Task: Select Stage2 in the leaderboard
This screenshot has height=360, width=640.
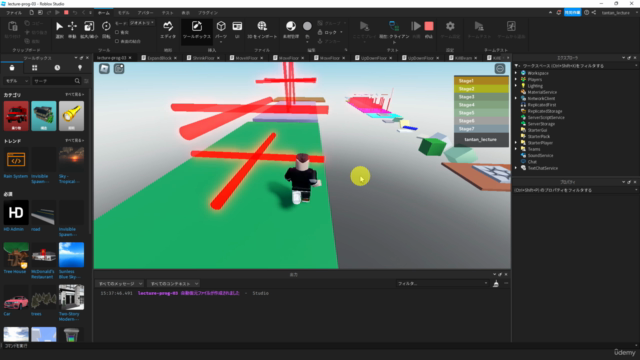Action: coord(481,89)
